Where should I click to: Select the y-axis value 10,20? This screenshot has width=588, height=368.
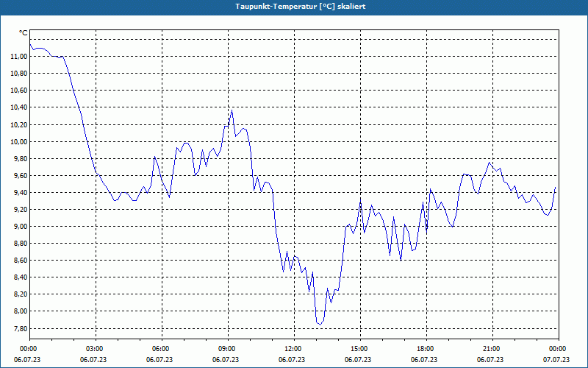(x=18, y=124)
